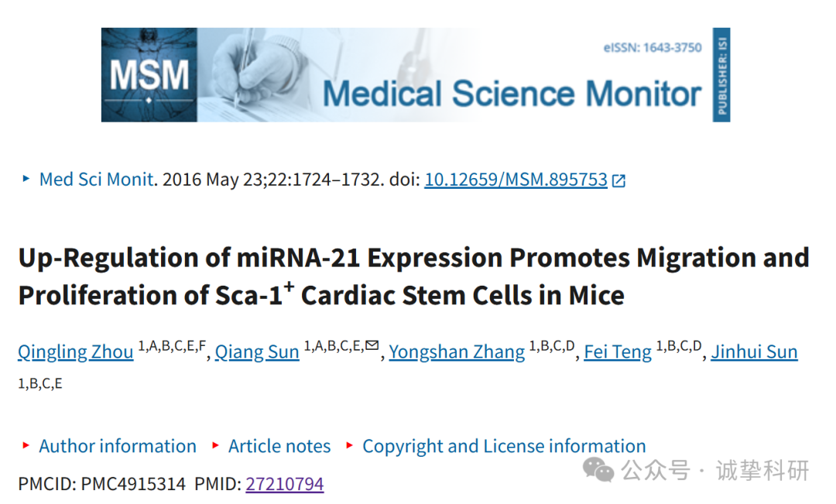Screen dimensions: 836x504
Task: Open author Qiang Sun's link
Action: [257, 352]
